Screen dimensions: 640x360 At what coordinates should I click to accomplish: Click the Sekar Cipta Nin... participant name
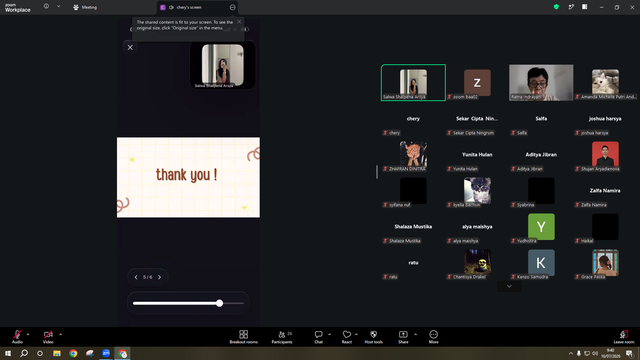coord(477,118)
